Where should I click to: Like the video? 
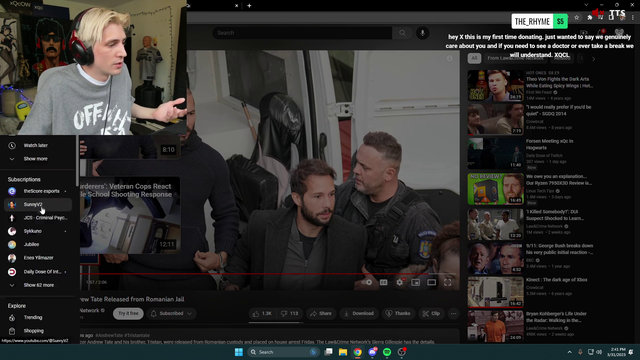pyautogui.click(x=262, y=313)
